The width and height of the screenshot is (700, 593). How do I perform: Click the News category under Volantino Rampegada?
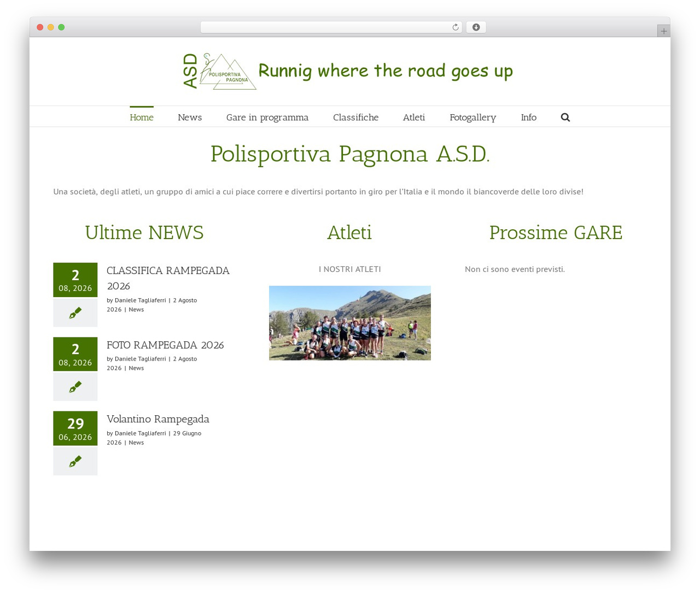point(136,443)
